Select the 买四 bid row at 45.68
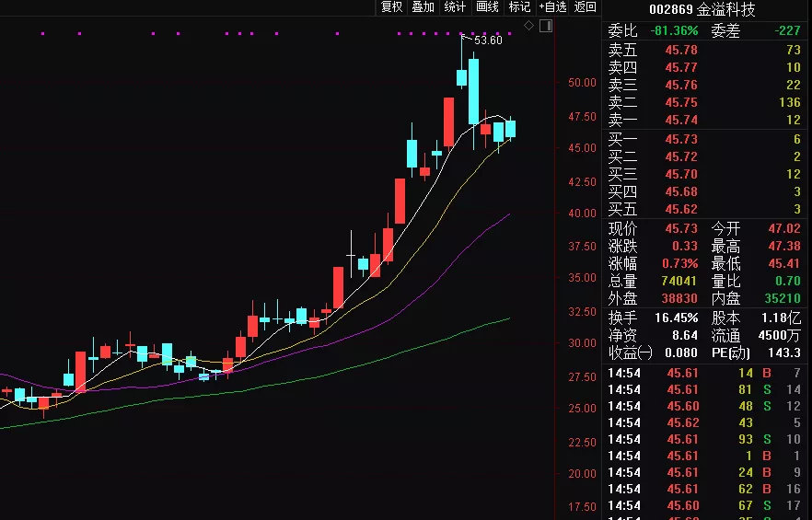The height and width of the screenshot is (520, 812). [704, 192]
